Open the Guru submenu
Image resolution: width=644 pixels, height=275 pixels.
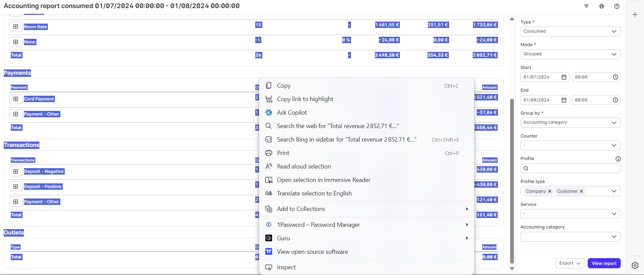[367, 238]
